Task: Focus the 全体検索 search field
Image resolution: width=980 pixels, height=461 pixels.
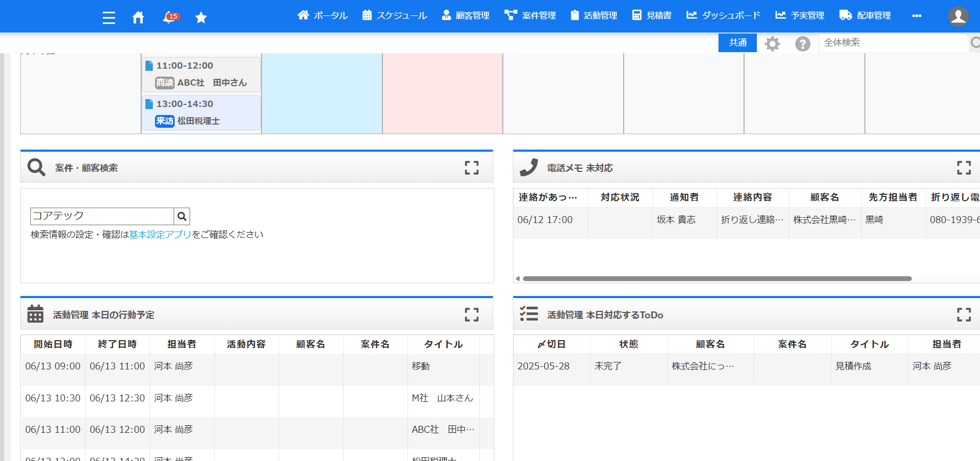Action: tap(892, 43)
